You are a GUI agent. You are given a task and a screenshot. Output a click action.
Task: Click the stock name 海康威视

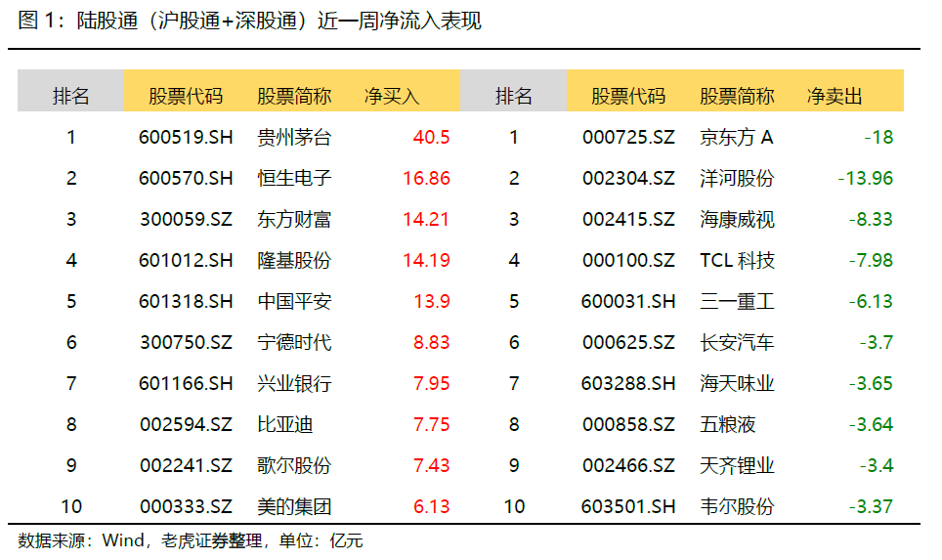(x=737, y=219)
